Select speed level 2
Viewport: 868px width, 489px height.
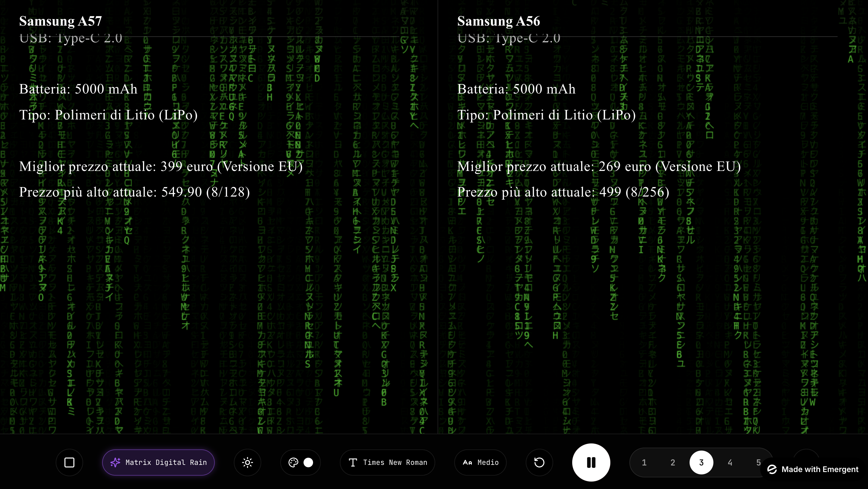[x=673, y=462]
